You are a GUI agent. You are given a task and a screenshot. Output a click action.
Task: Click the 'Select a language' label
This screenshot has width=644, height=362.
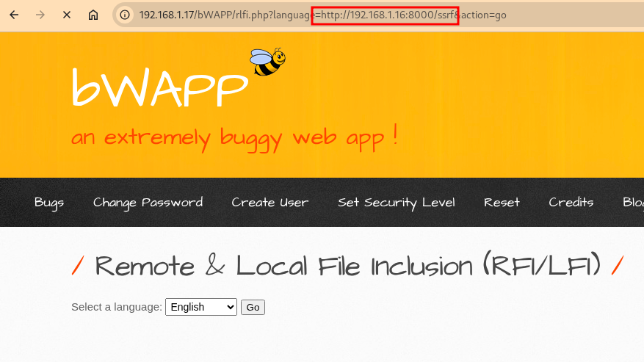click(x=116, y=307)
